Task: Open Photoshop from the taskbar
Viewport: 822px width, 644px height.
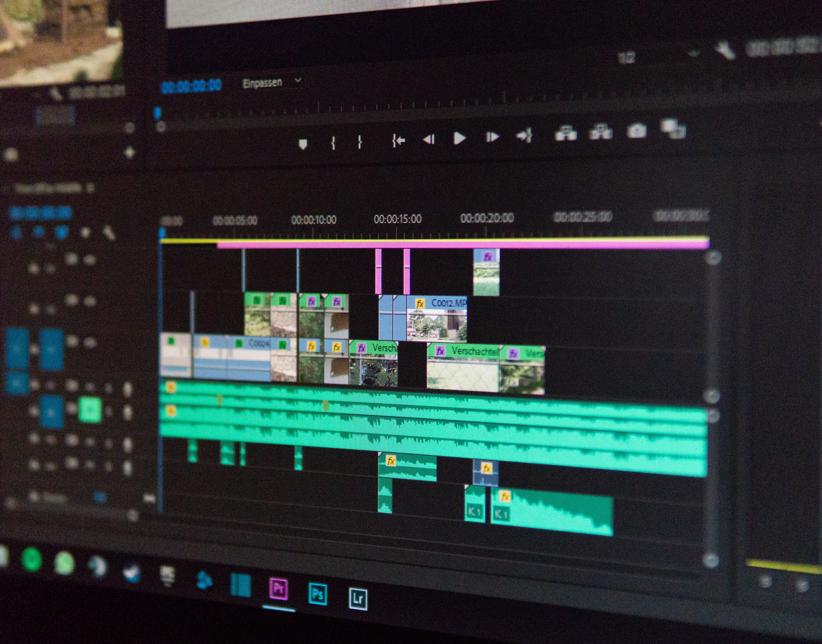Action: [x=318, y=594]
